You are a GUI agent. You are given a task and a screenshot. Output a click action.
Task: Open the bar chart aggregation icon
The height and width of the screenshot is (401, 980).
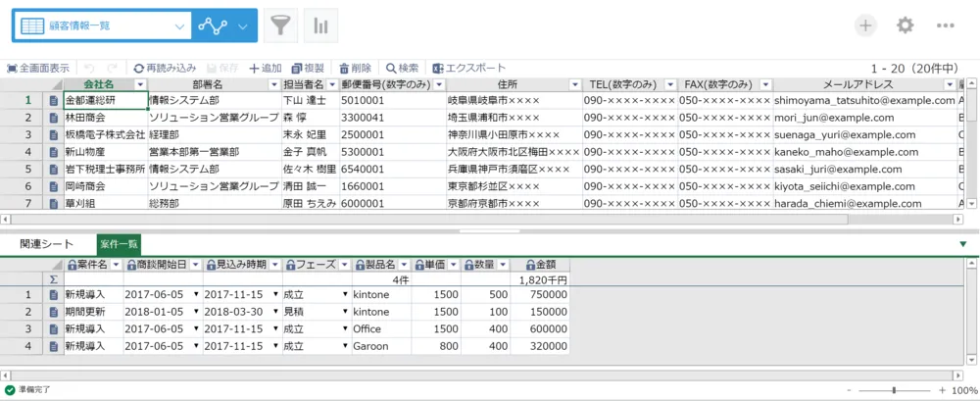point(320,26)
